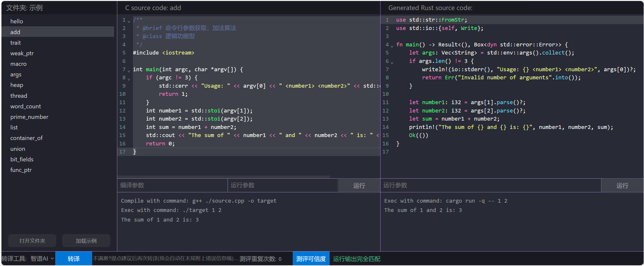The image size is (644, 266).
Task: Expand the thread example entry
Action: tap(18, 96)
